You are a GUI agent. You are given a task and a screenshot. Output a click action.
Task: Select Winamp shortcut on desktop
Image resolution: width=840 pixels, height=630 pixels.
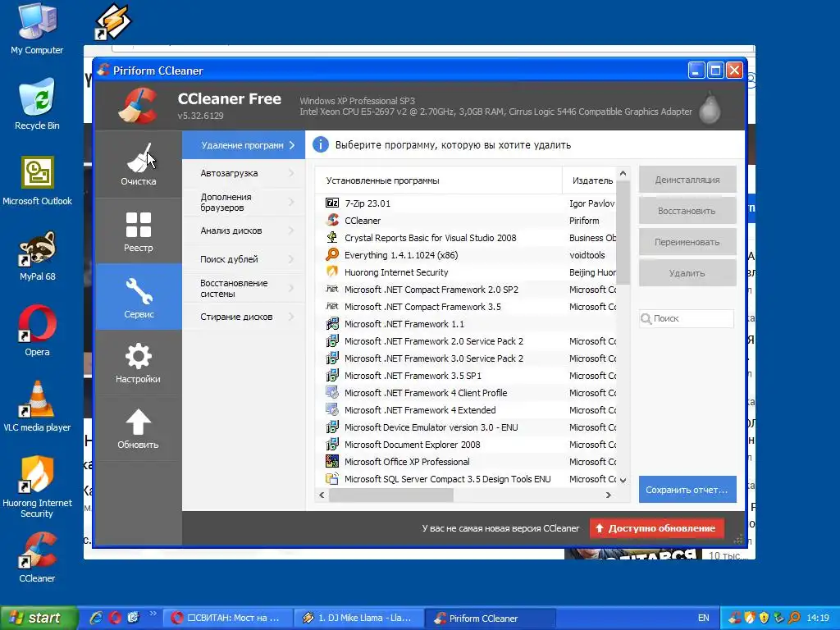pos(112,21)
